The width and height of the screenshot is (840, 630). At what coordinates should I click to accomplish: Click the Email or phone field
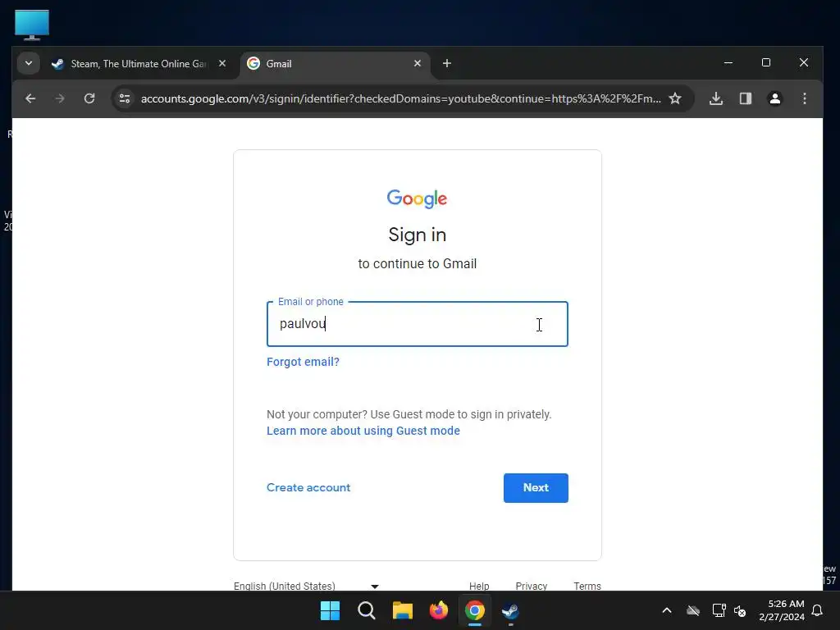(x=418, y=324)
